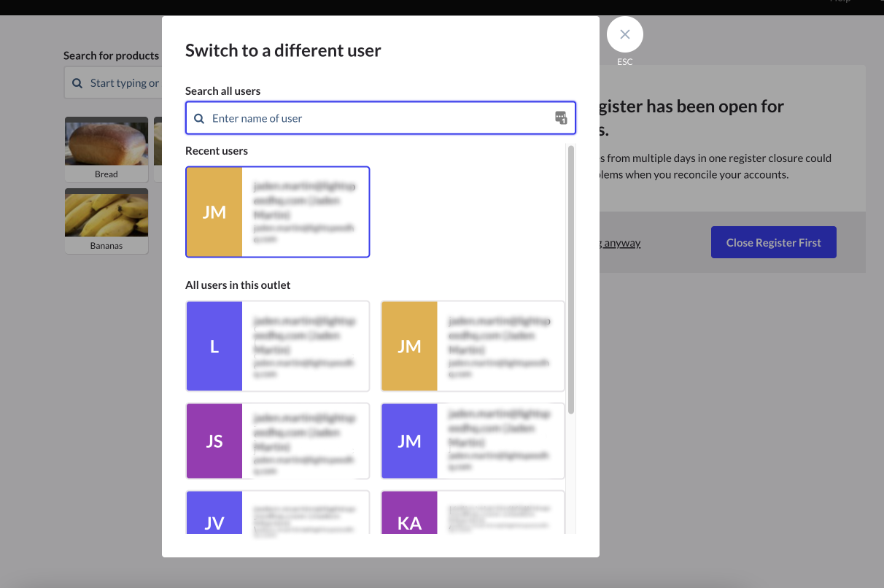Pick the purple KA user avatar

click(x=409, y=514)
